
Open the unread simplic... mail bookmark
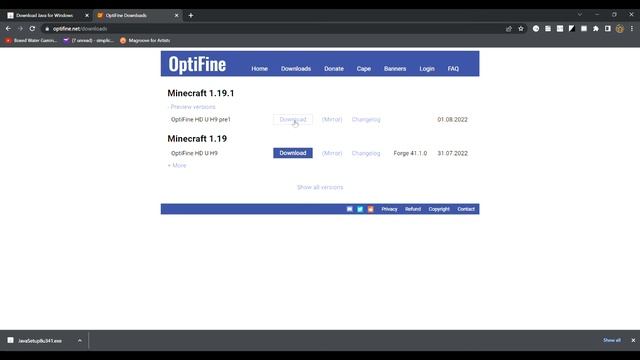click(x=88, y=40)
